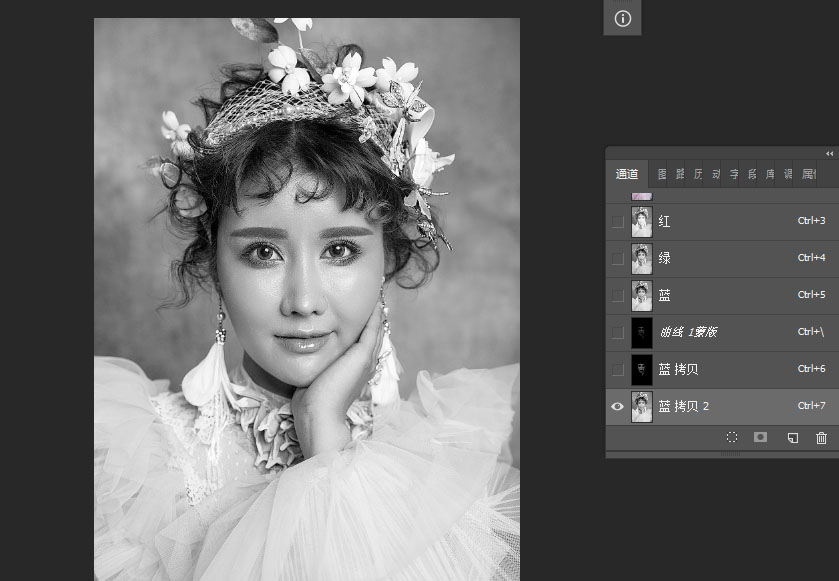Save selection as channel (mask icon)

coord(760,437)
